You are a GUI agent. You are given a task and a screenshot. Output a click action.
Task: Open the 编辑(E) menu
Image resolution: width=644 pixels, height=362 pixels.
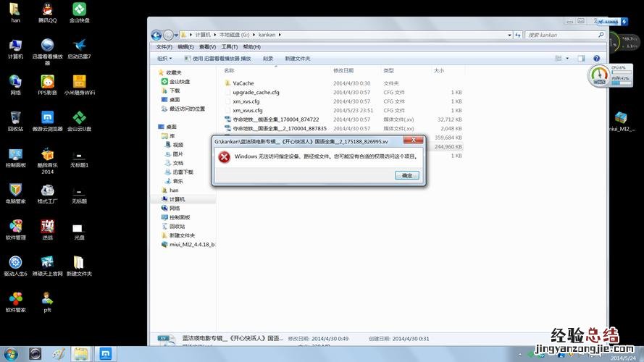185,47
